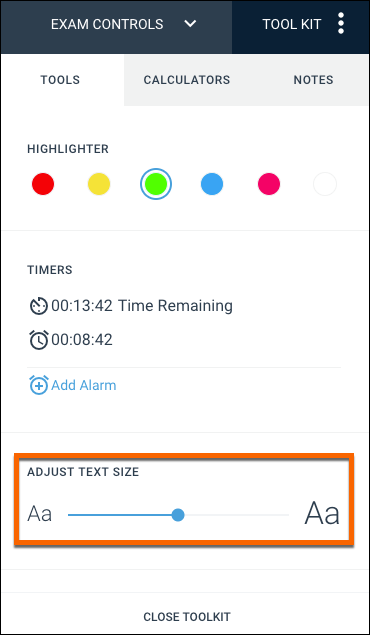Choose the green highlighter swatch

point(156,184)
